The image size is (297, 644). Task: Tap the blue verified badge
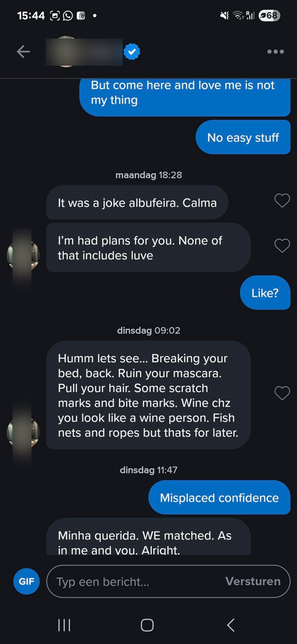[132, 52]
